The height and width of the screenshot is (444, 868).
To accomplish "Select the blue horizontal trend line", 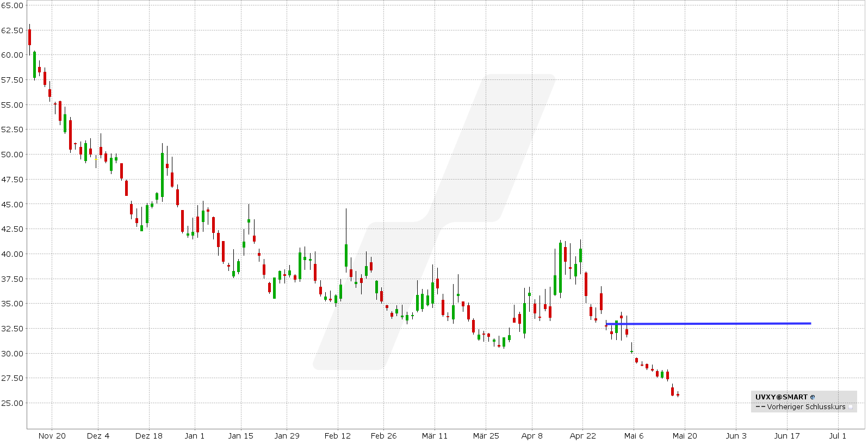I will tap(708, 324).
